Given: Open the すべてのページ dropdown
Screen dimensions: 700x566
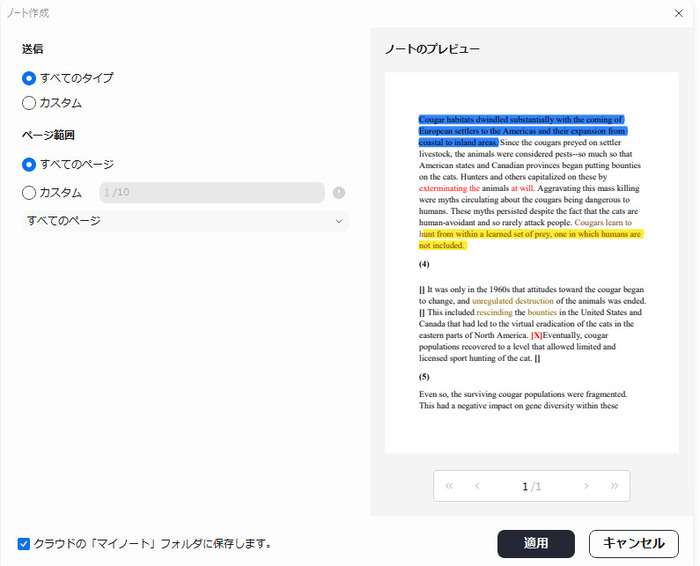Looking at the screenshot, I should tap(185, 221).
